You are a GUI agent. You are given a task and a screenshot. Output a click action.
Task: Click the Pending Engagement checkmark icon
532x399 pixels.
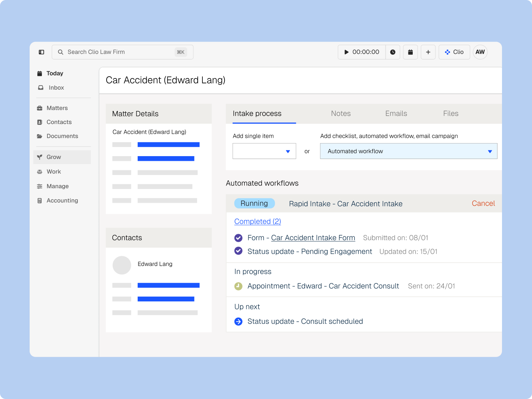click(239, 251)
